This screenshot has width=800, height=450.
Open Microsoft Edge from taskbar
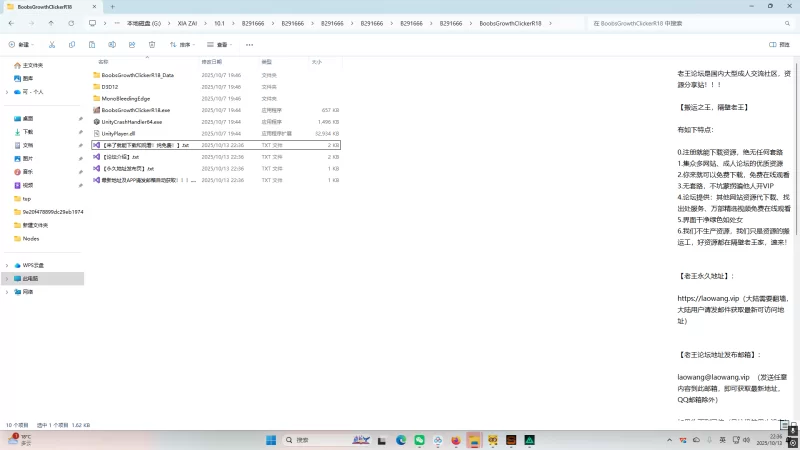coord(401,440)
